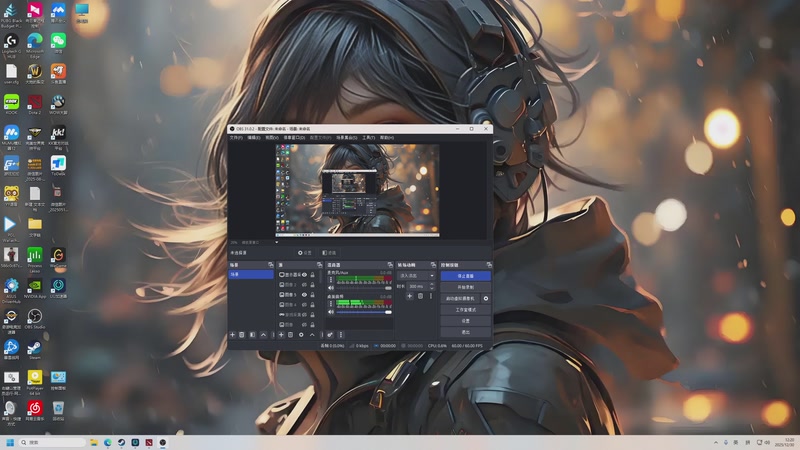Click transition duration 300 ms field
800x450 pixels.
pyautogui.click(x=418, y=286)
